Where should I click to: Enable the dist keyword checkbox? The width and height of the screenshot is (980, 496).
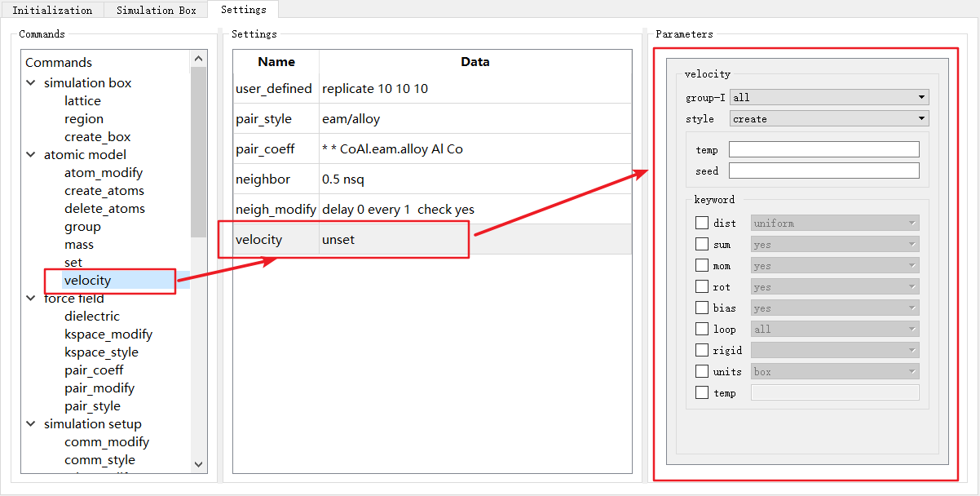point(702,223)
